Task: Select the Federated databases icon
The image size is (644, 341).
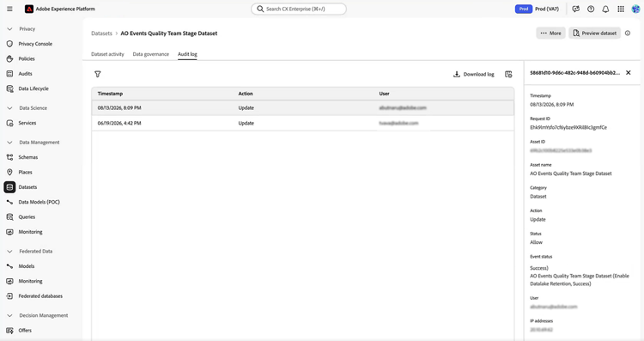Action: tap(9, 295)
